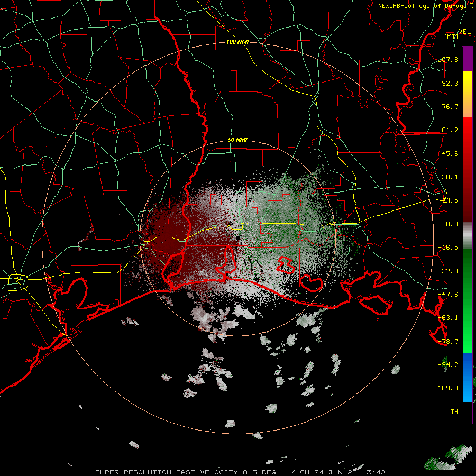Click the -94.2 velocity scale value
This screenshot has width=476, height=476.
click(x=448, y=365)
